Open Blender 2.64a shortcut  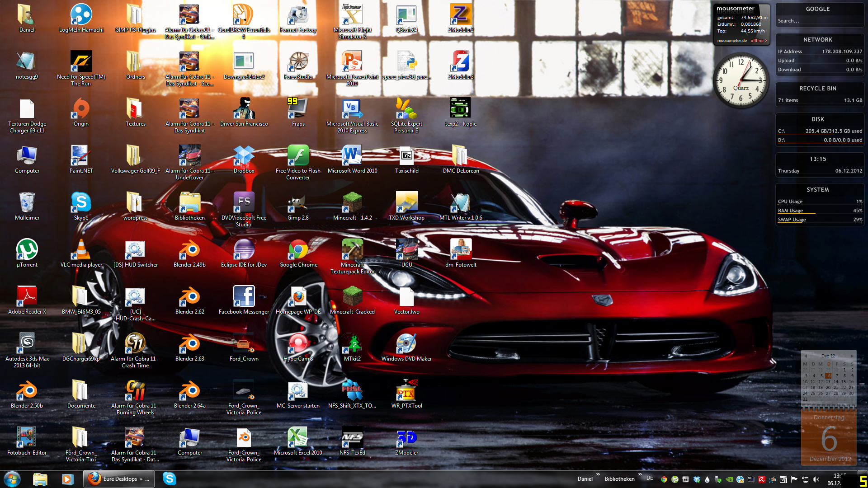click(x=190, y=394)
